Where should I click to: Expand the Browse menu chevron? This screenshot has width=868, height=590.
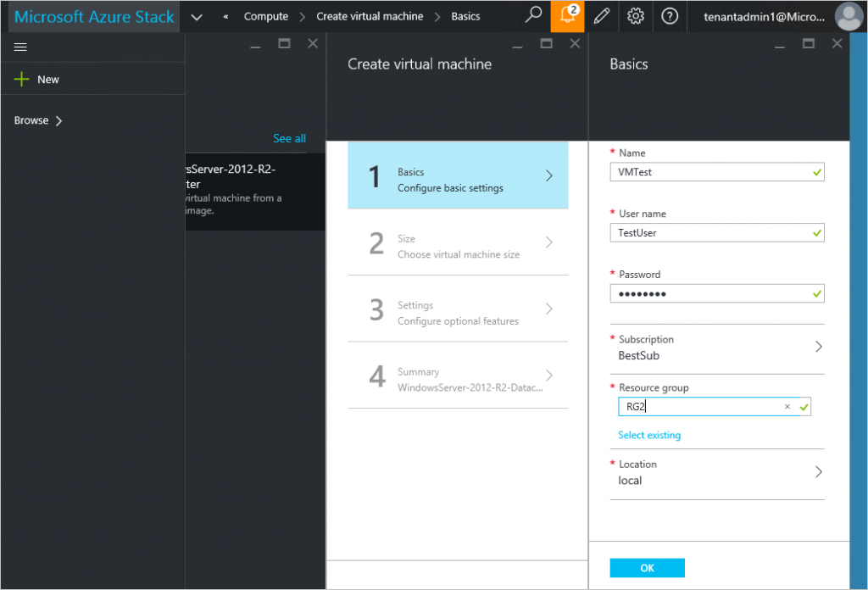coord(58,120)
